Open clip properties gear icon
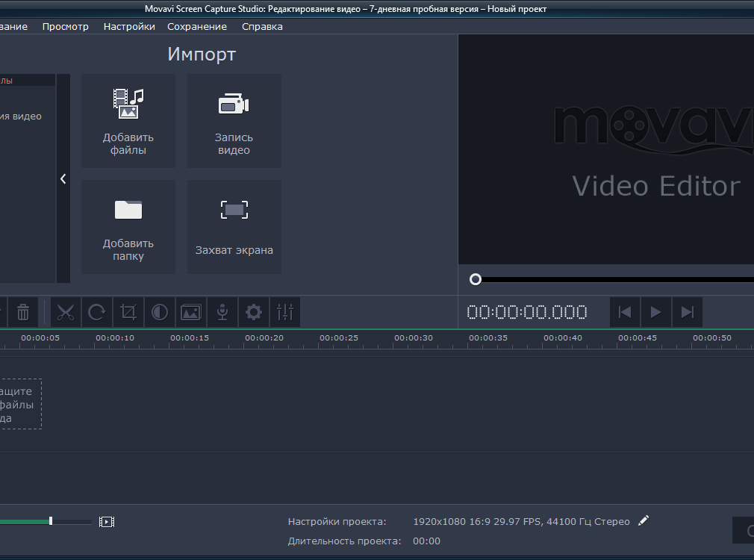754x560 pixels. tap(254, 312)
